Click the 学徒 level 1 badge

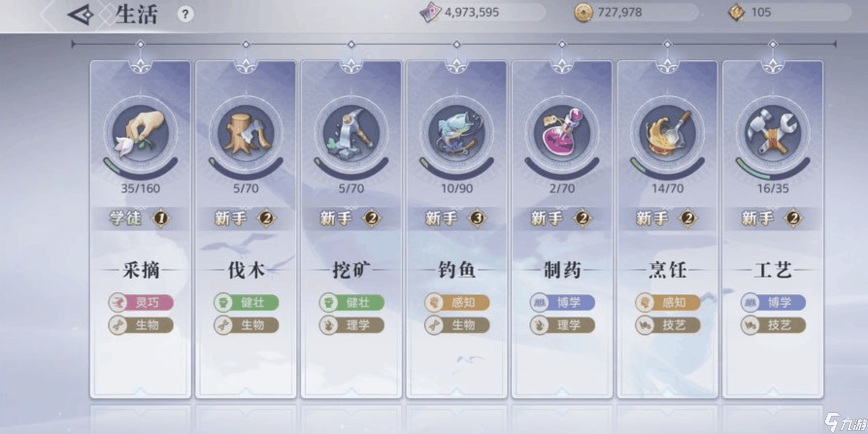coord(140,218)
